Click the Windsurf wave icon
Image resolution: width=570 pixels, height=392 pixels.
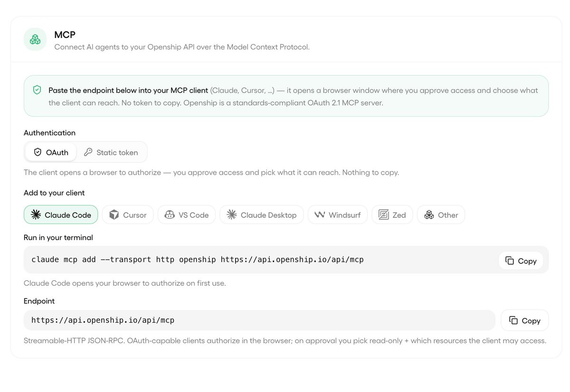click(x=320, y=215)
